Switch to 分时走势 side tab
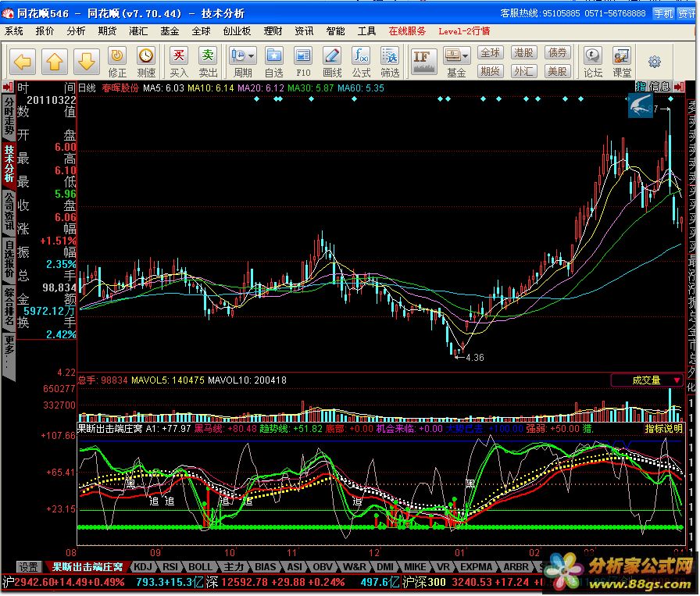700x596 pixels. [9, 116]
